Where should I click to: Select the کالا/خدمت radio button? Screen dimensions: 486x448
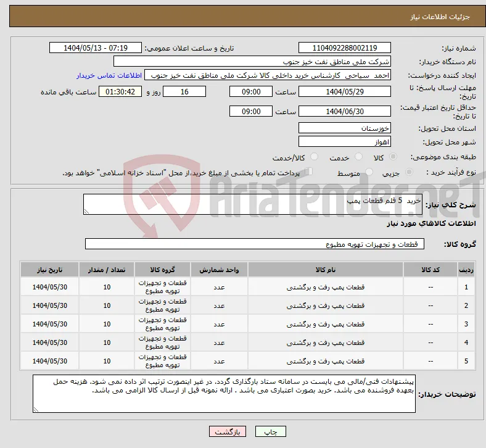pyautogui.click(x=315, y=157)
